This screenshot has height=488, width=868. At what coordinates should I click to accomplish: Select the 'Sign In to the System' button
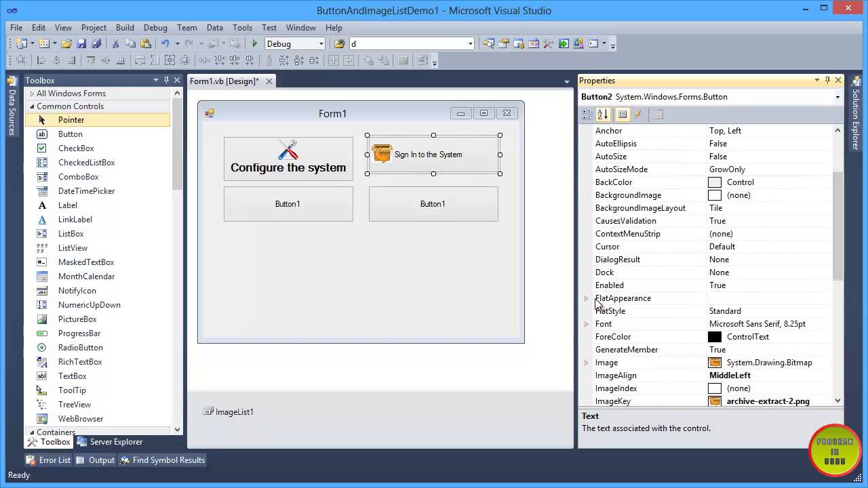pyautogui.click(x=433, y=155)
